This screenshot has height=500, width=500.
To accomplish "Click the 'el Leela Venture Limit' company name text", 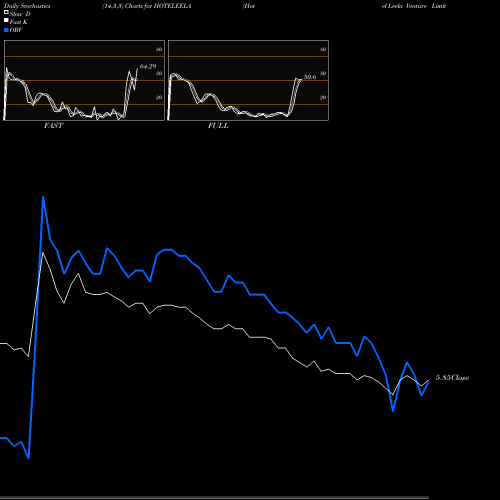I will click(x=414, y=6).
